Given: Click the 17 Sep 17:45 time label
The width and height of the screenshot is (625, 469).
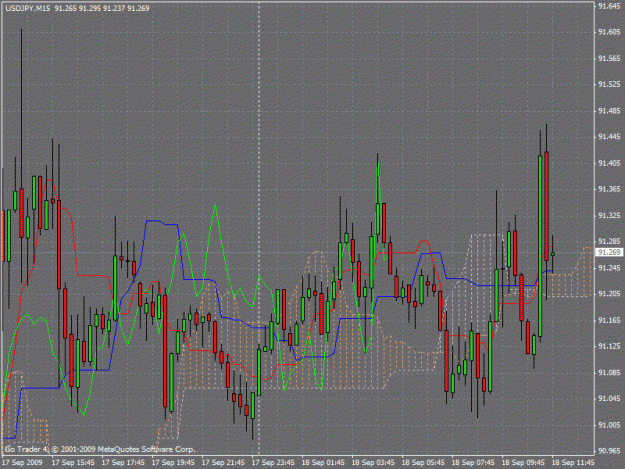Looking at the screenshot, I should pyautogui.click(x=123, y=463).
